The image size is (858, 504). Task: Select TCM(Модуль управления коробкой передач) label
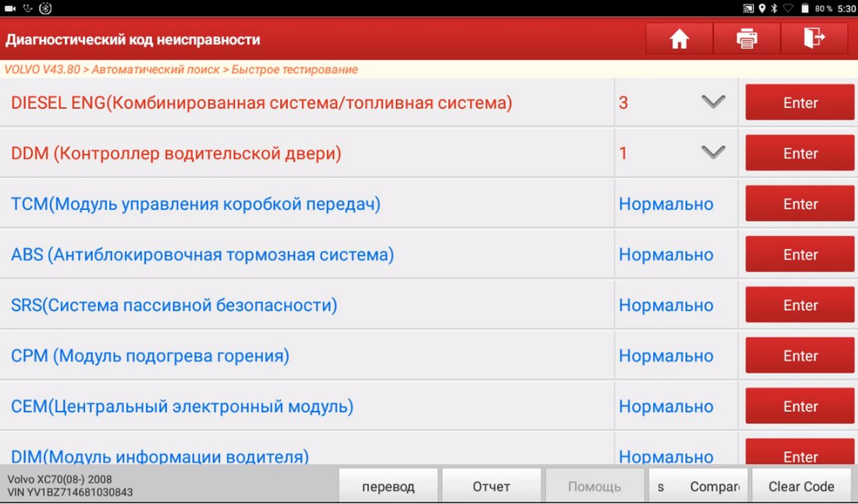[196, 204]
